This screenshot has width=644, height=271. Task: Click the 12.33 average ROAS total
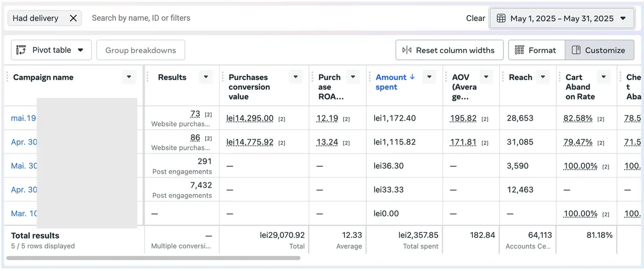coord(352,235)
